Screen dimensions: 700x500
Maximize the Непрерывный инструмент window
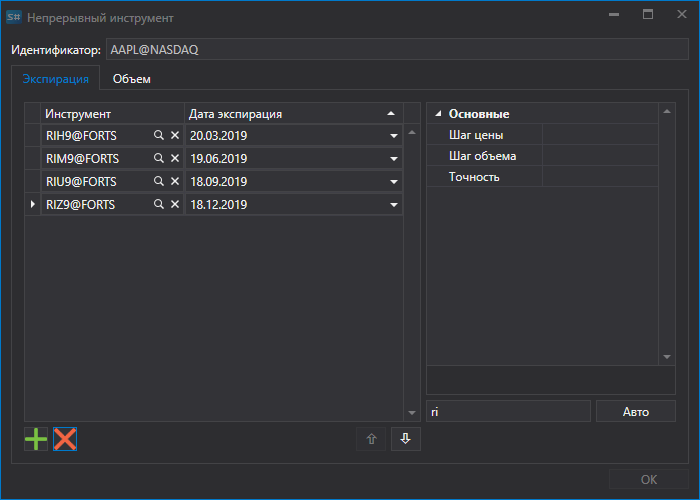[648, 15]
